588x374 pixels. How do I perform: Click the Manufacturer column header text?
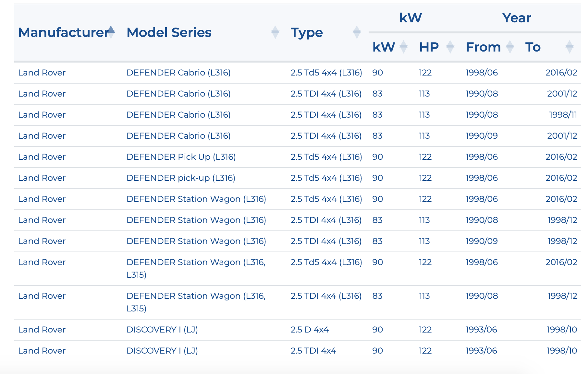click(x=63, y=32)
